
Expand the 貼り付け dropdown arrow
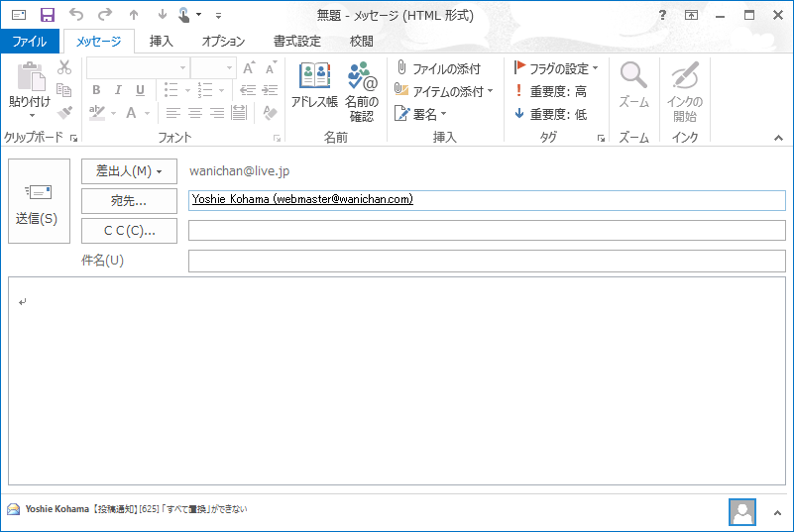coord(32,115)
